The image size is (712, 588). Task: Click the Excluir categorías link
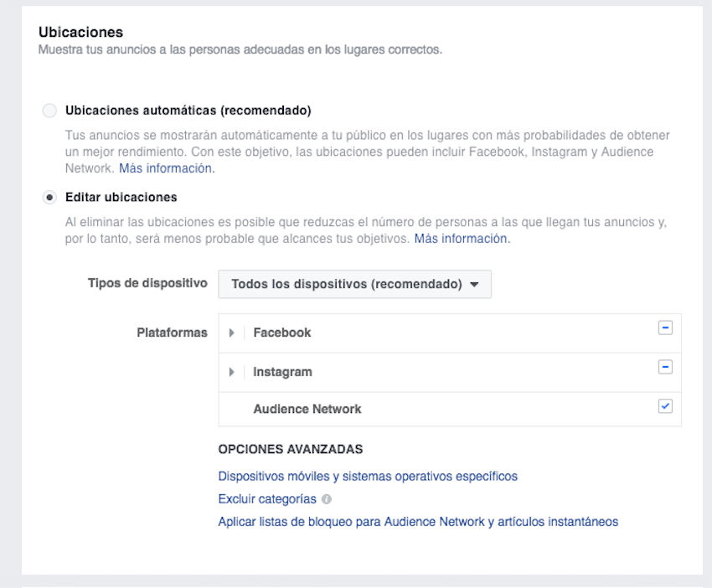tap(267, 499)
